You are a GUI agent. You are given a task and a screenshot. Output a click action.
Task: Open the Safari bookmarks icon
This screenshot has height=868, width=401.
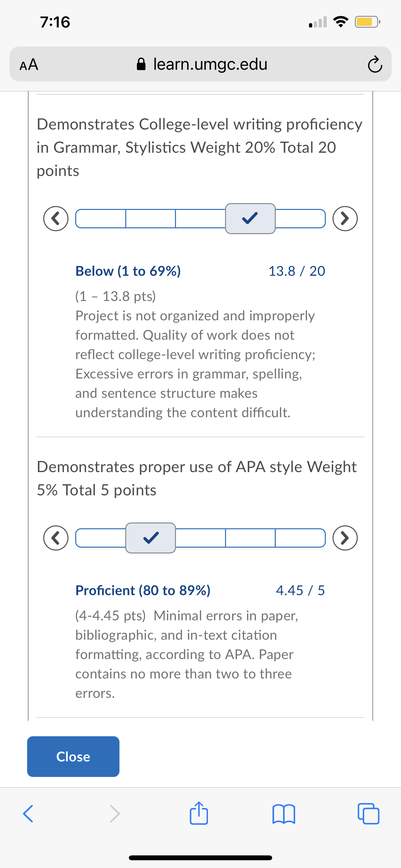284,814
